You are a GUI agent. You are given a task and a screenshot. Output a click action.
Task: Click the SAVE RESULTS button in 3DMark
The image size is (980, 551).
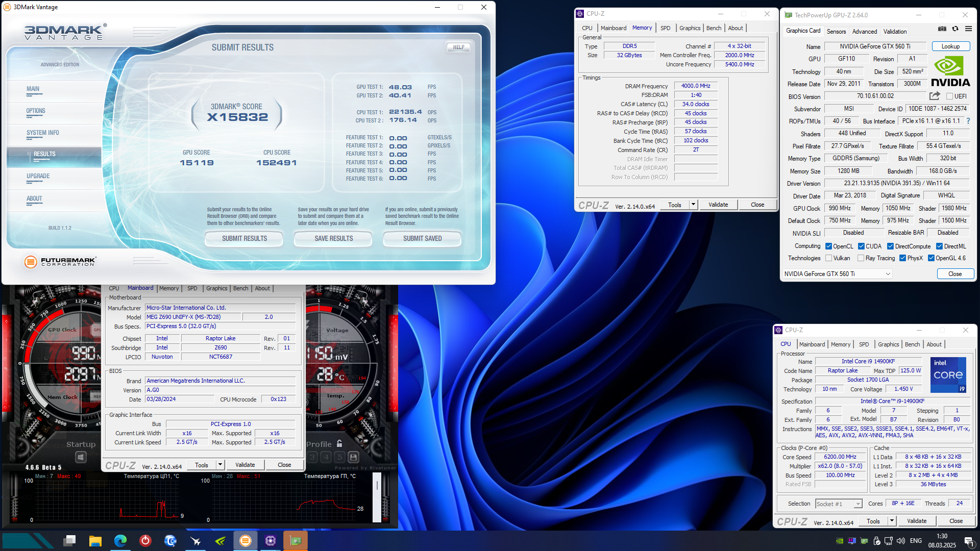click(333, 238)
